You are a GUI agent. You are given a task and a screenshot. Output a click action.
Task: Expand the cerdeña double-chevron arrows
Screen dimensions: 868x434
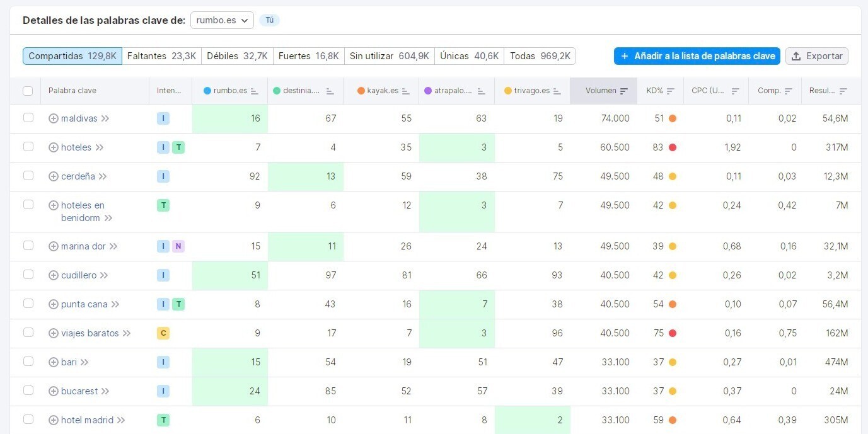click(x=103, y=176)
